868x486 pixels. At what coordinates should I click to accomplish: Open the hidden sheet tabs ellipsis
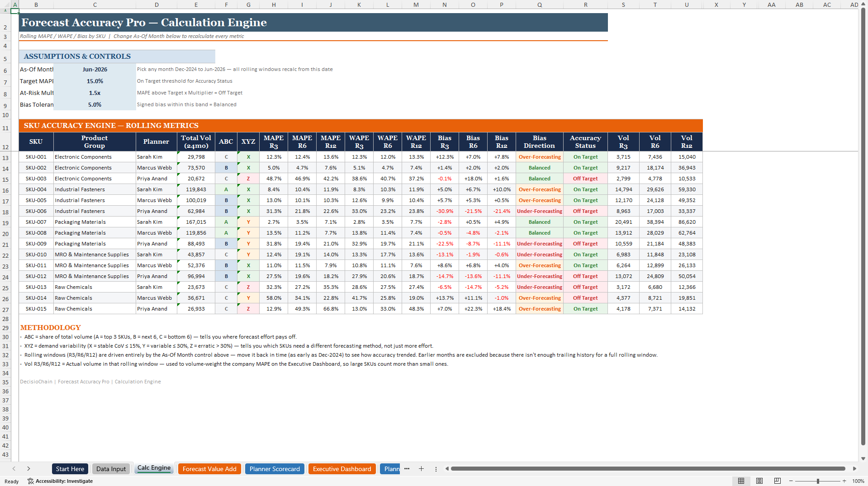(407, 469)
